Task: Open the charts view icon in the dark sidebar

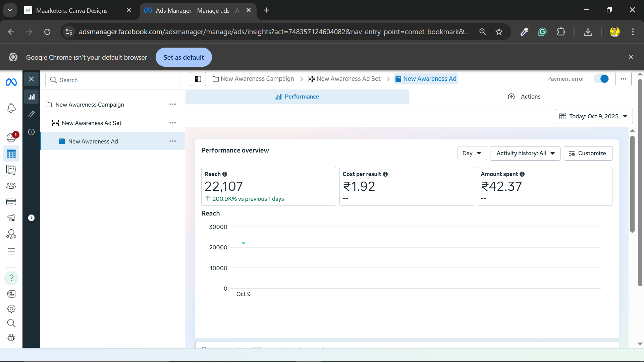Action: coord(32,97)
